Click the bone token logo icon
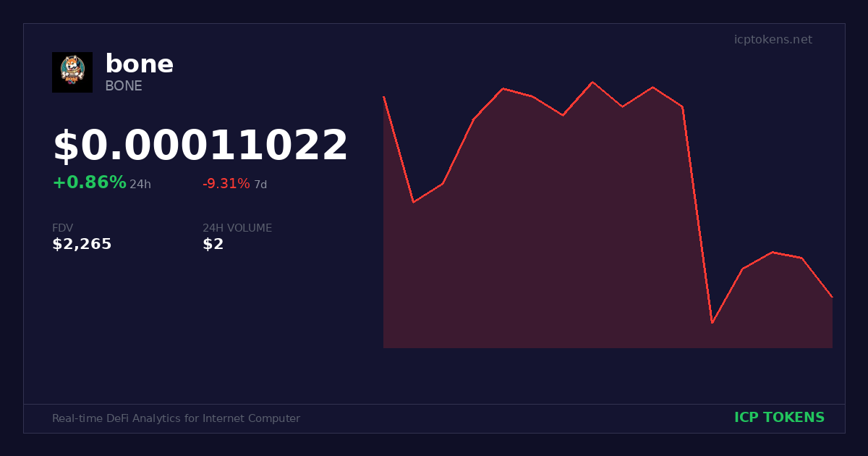This screenshot has height=456, width=868. click(x=72, y=72)
